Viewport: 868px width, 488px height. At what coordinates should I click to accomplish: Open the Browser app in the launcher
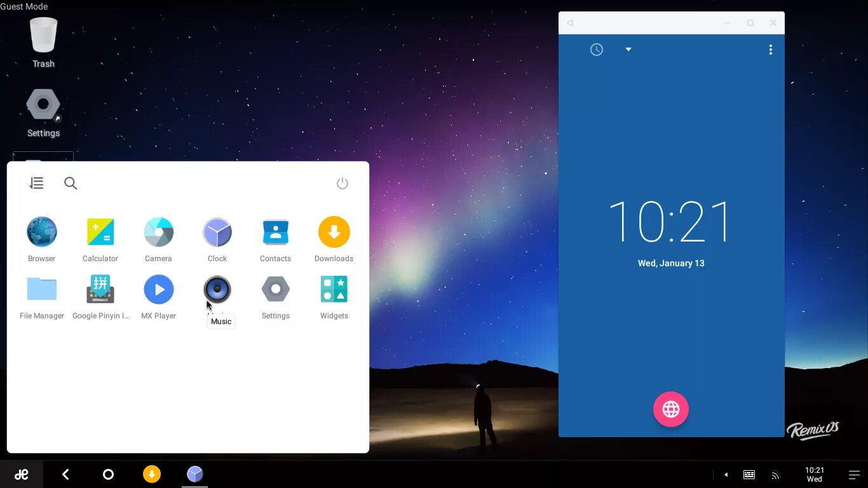(x=42, y=233)
